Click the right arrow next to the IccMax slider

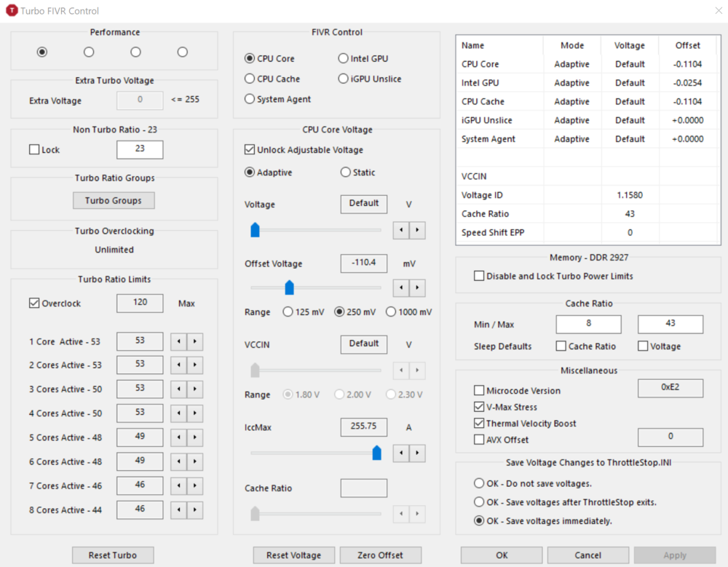click(x=416, y=453)
